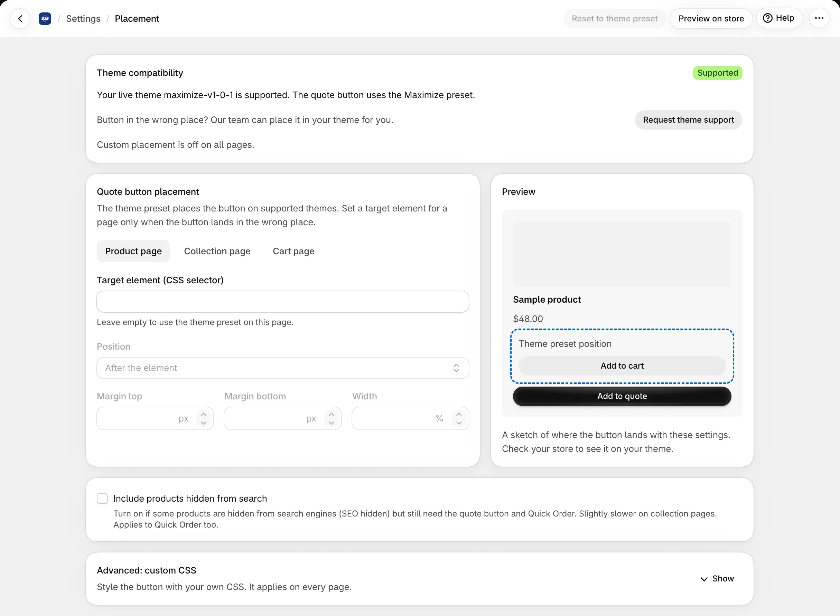Enable Include products hidden from search
Viewport: 840px width, 616px height.
102,499
